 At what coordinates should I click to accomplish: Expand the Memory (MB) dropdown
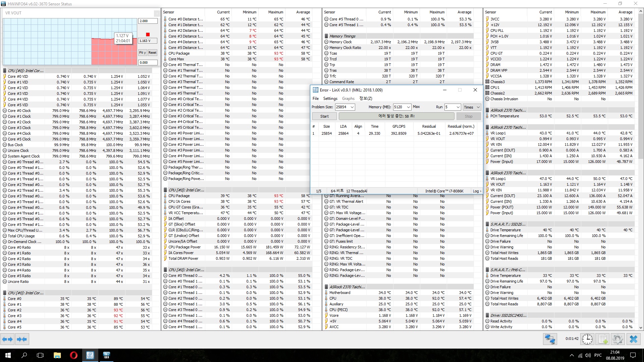(x=408, y=107)
